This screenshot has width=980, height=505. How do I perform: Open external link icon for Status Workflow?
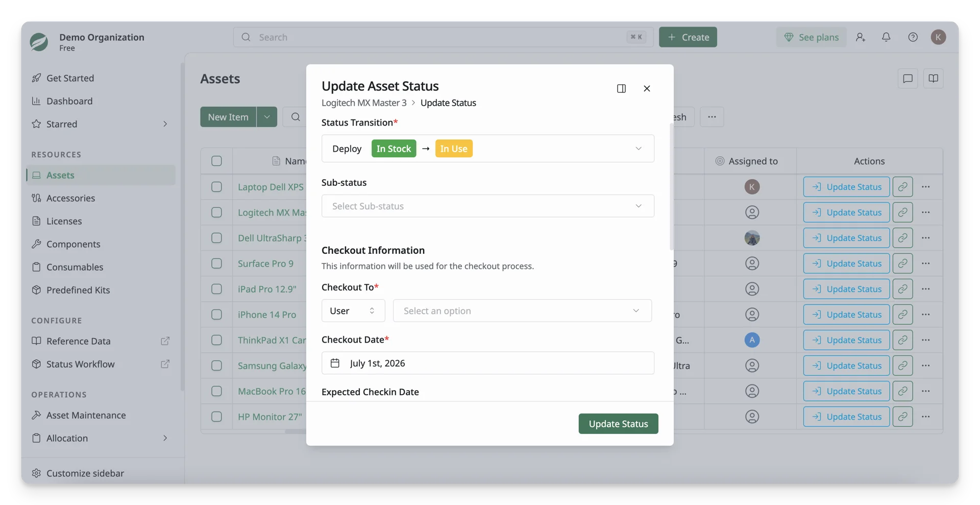point(165,364)
